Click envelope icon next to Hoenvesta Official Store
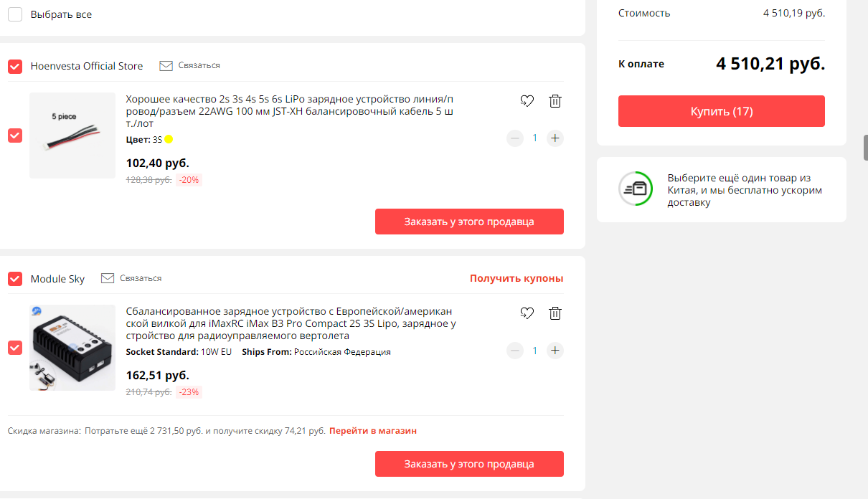This screenshot has width=868, height=499. click(x=166, y=65)
